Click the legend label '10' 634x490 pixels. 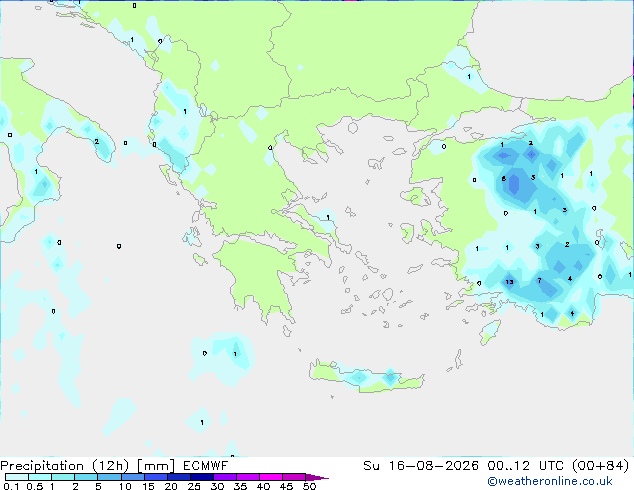click(125, 486)
